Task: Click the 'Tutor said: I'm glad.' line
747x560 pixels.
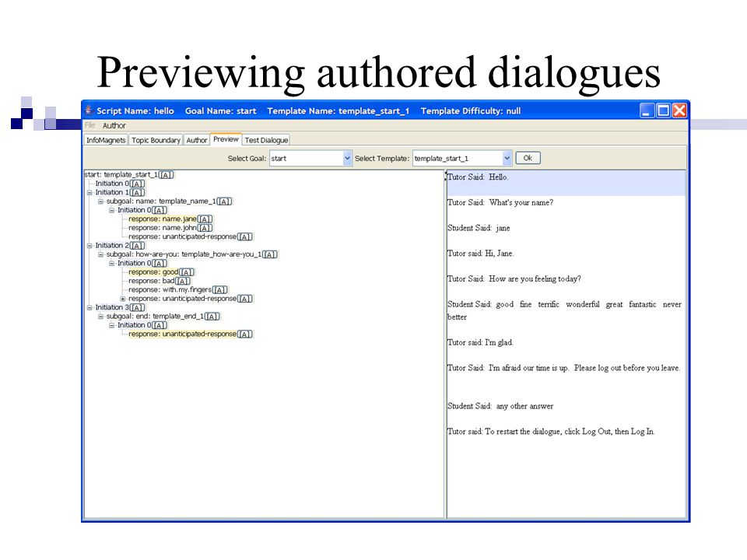Action: pos(480,342)
